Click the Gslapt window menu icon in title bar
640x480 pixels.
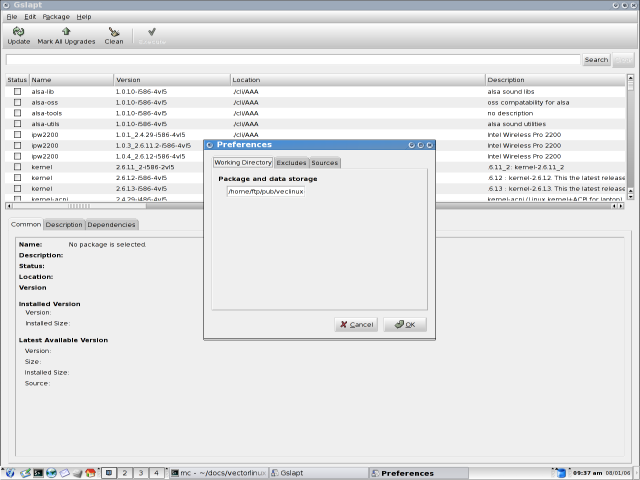coord(6,5)
